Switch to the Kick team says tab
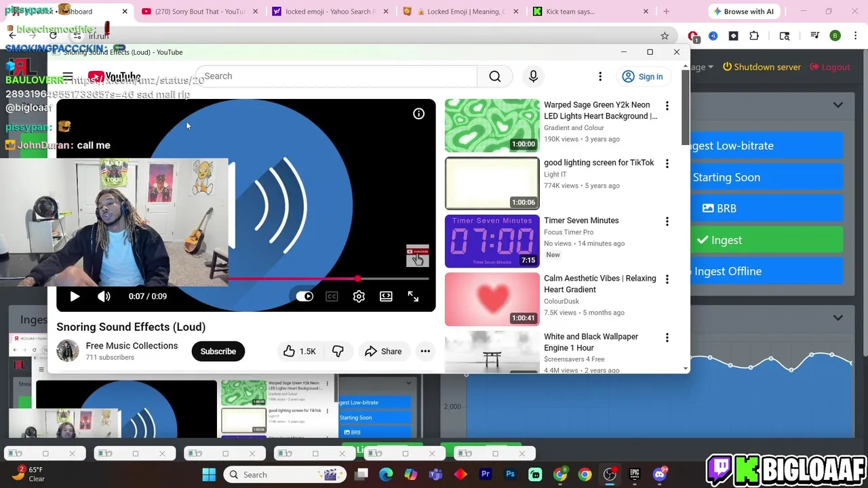Screen dimensions: 868x488 click(x=589, y=12)
